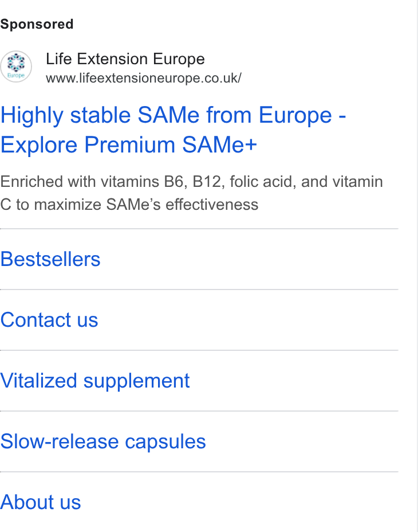This screenshot has height=532, width=418.
Task: Open the Life Extension Europe site name
Action: coord(125,59)
